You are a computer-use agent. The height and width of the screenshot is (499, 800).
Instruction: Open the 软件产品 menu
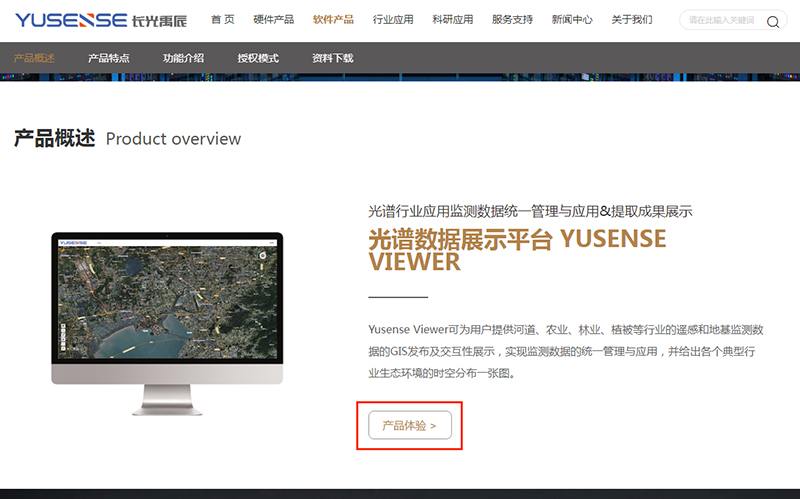pos(333,20)
